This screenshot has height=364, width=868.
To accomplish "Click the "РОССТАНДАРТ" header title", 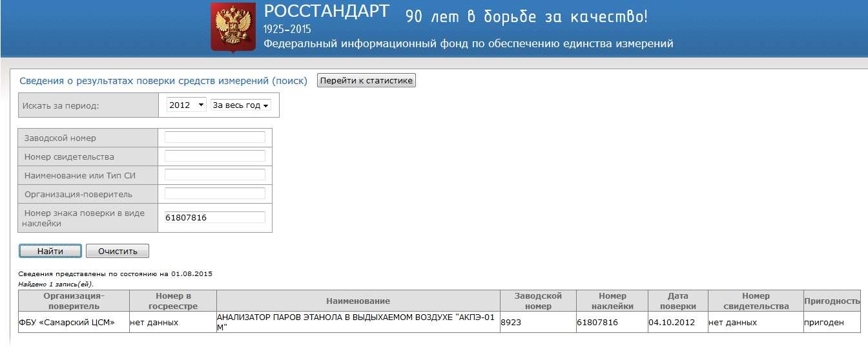I will click(327, 12).
